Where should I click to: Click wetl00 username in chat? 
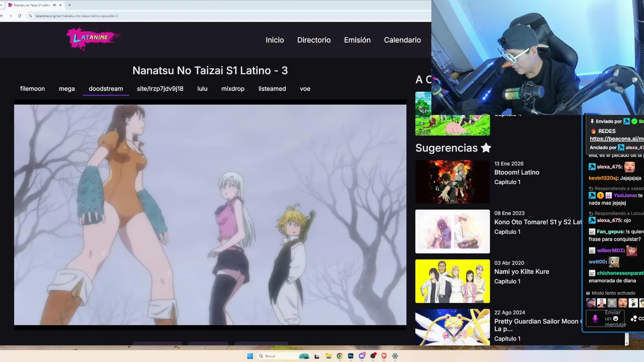pos(597,262)
